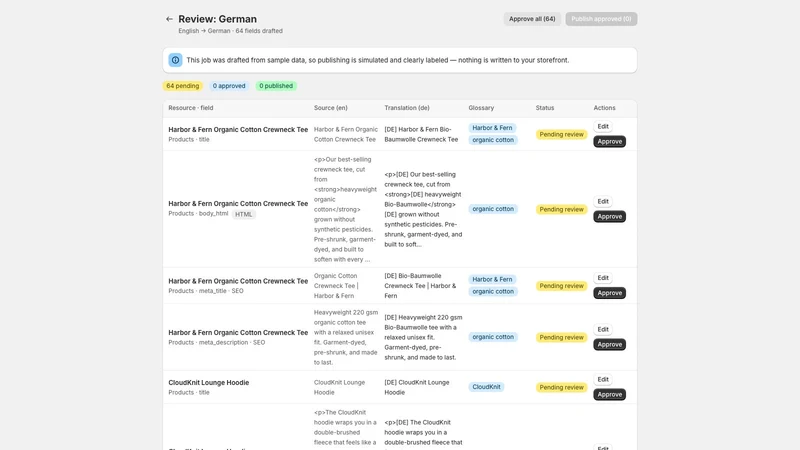Click the Publish approved (0) button
This screenshot has width=800, height=450.
tap(601, 19)
